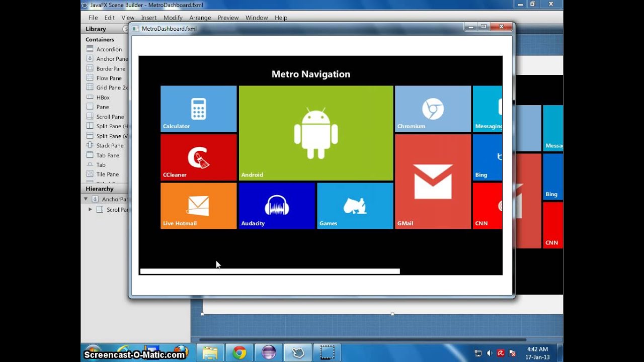Click the horizontal scrollbar thumb in preview
Image resolution: width=644 pixels, height=362 pixels.
270,271
